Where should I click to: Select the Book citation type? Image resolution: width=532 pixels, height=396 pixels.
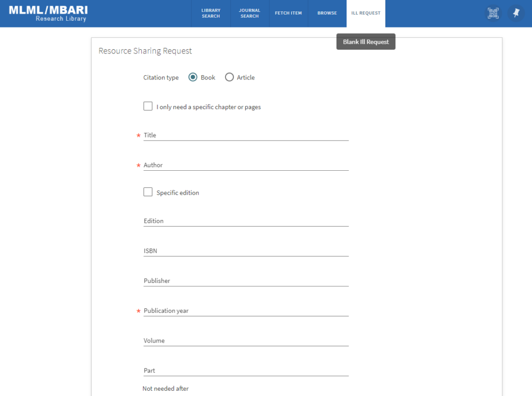(193, 77)
